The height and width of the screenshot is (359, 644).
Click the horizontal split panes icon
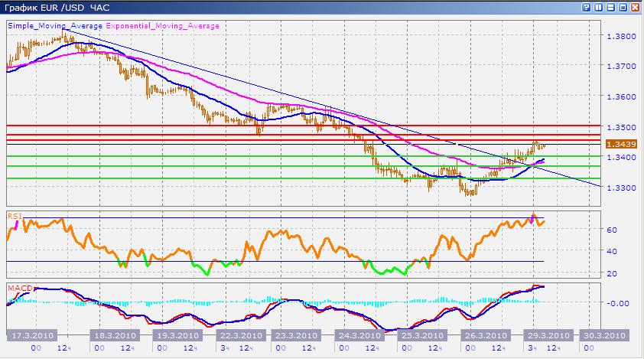[x=611, y=7]
